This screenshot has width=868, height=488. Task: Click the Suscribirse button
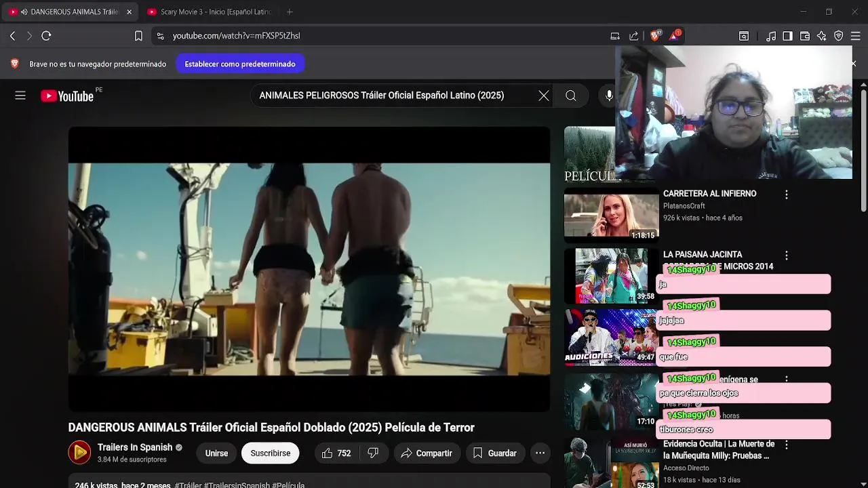click(270, 453)
